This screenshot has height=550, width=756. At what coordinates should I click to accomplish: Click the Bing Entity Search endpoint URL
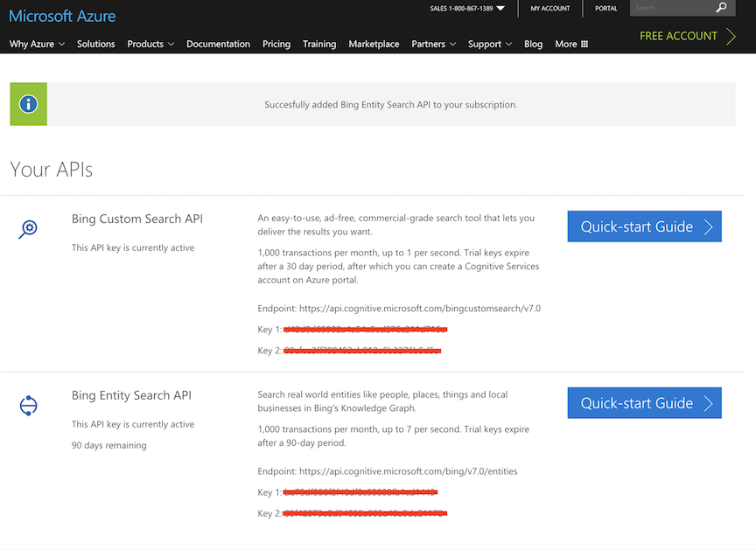pyautogui.click(x=409, y=471)
